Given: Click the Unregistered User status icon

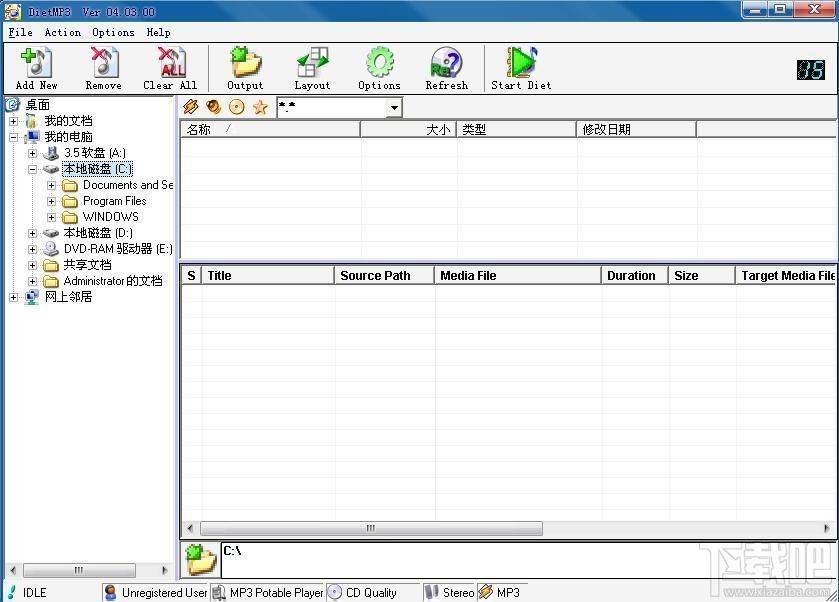Looking at the screenshot, I should pos(111,592).
